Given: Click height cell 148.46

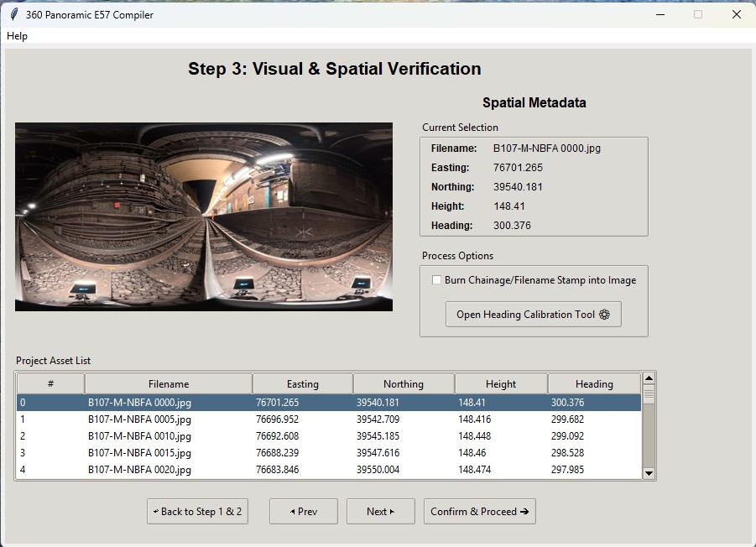Looking at the screenshot, I should click(472, 453).
